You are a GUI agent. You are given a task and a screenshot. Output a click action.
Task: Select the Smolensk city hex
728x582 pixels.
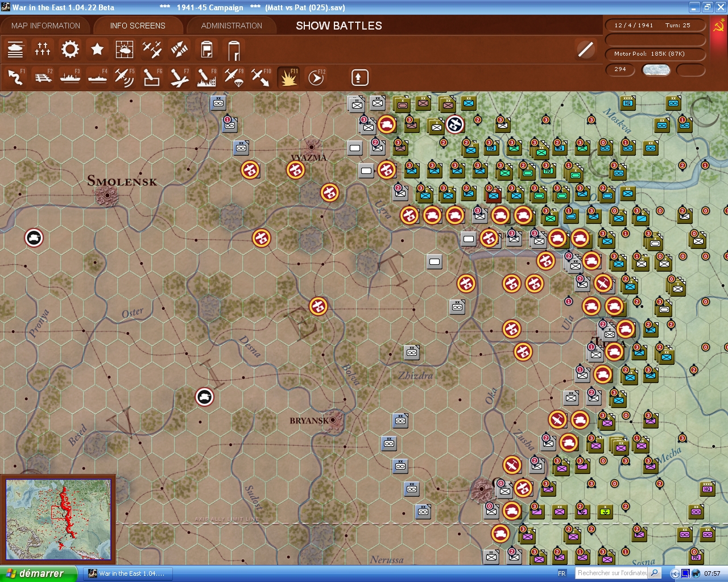tap(107, 196)
